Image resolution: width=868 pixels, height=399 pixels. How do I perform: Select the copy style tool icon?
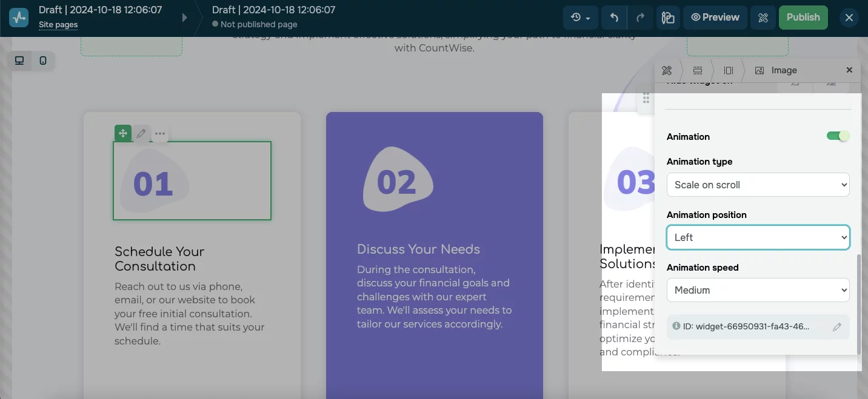tap(667, 18)
